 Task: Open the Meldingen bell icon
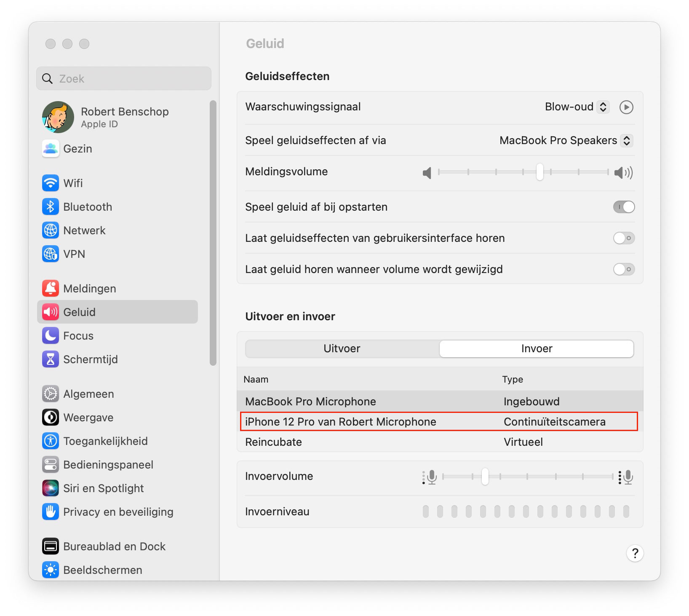[51, 289]
